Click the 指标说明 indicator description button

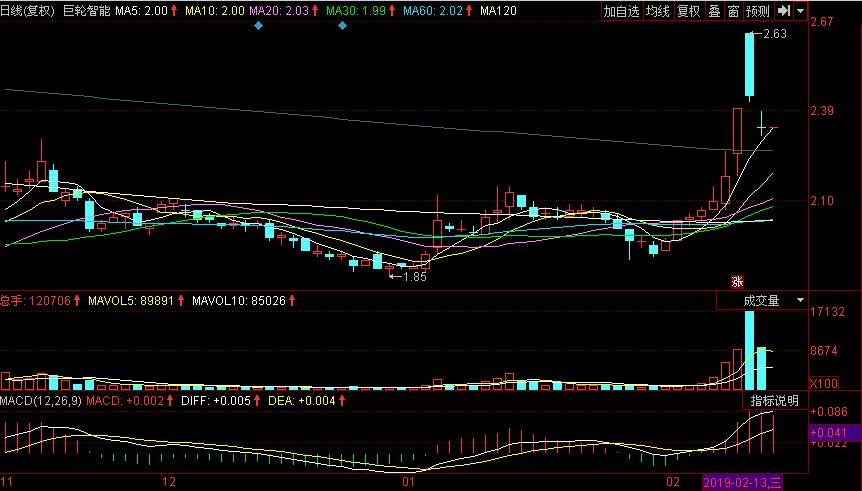(775, 401)
